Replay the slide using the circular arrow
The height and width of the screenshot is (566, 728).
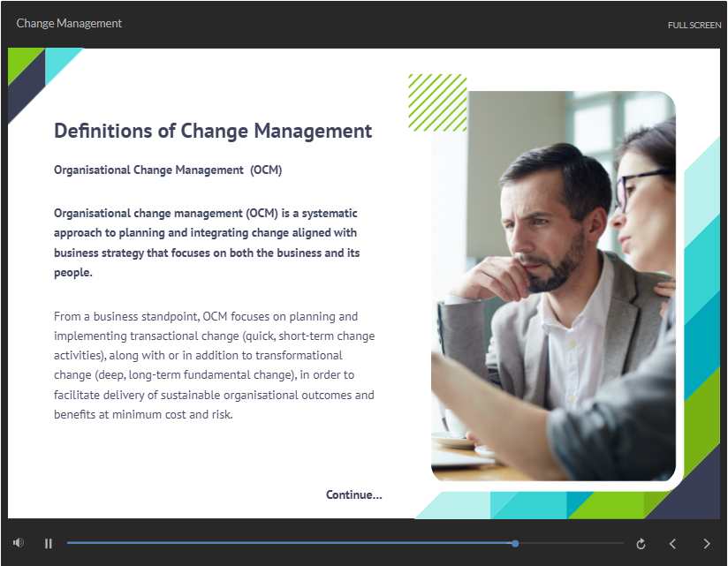(641, 544)
